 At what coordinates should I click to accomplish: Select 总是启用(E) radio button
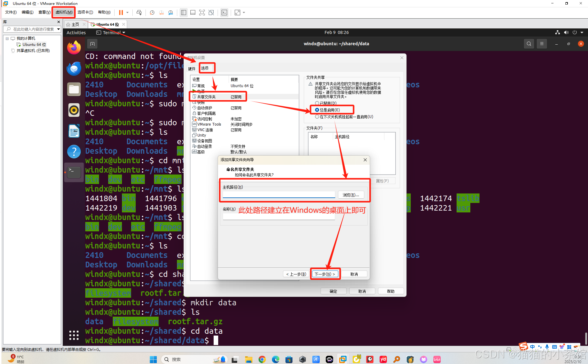click(317, 110)
